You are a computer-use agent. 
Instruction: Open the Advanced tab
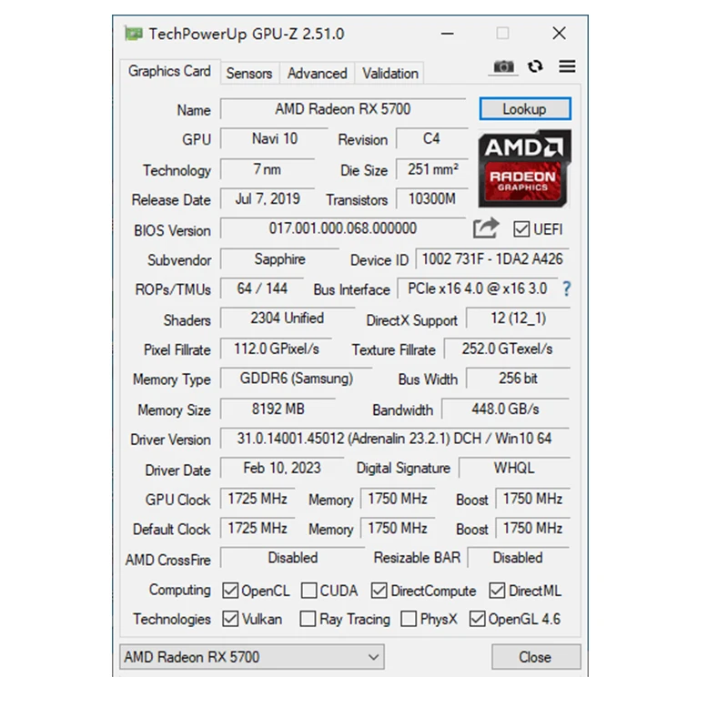click(x=317, y=74)
